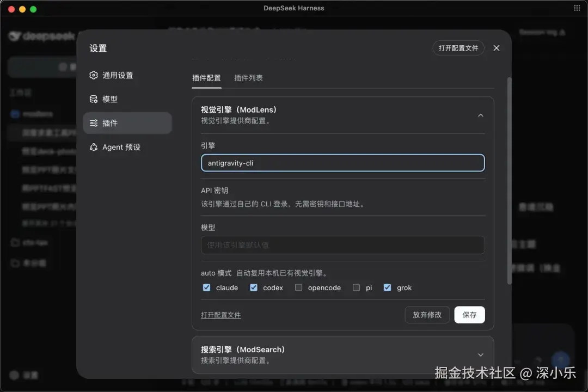Screen dimensions: 588x392
Task: Click the deepseek logo in background window
Action: 42,36
